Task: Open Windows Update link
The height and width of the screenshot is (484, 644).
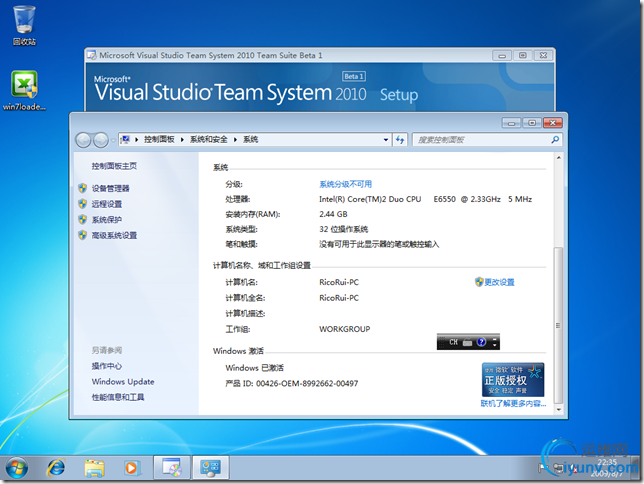Action: coord(123,382)
